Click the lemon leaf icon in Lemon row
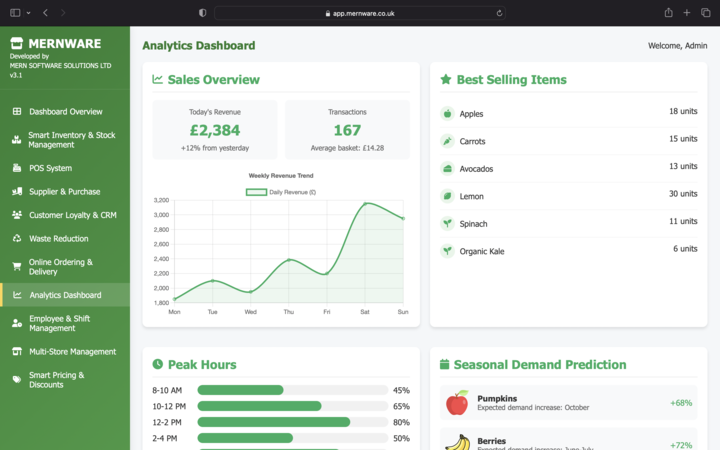The height and width of the screenshot is (450, 720). 447,196
